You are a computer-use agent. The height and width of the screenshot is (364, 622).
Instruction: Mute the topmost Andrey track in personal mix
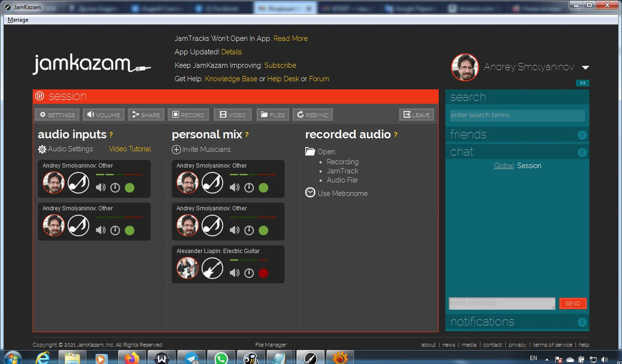(x=235, y=188)
